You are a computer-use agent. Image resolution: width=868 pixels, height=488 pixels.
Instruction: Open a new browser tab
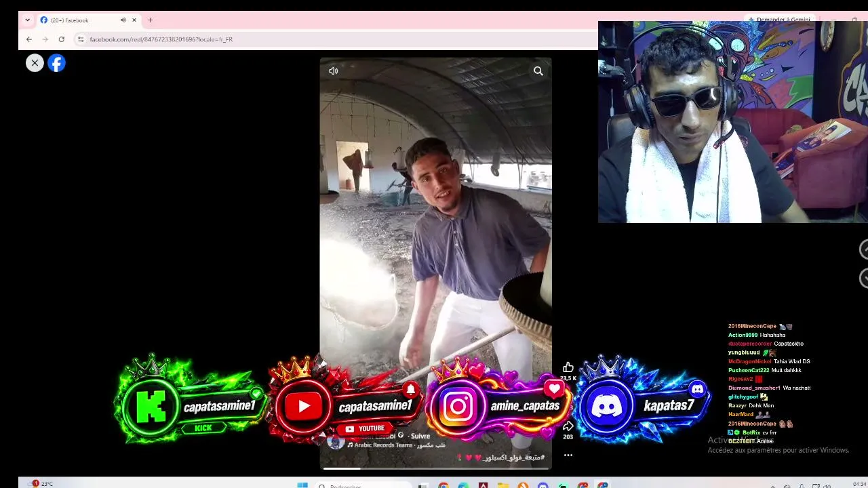pyautogui.click(x=151, y=20)
